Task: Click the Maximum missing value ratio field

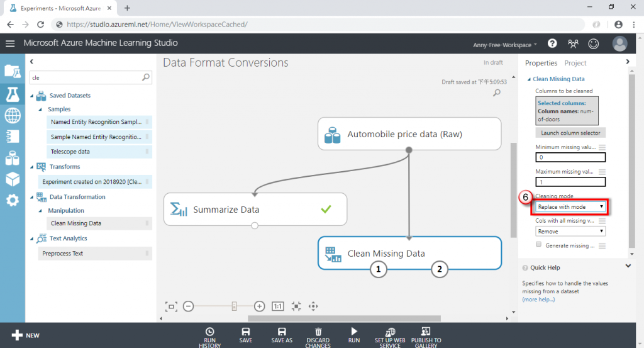Action: [x=570, y=182]
